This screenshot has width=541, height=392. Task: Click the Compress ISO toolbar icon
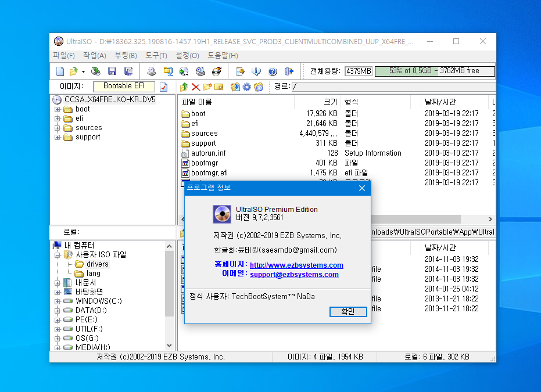[x=168, y=71]
